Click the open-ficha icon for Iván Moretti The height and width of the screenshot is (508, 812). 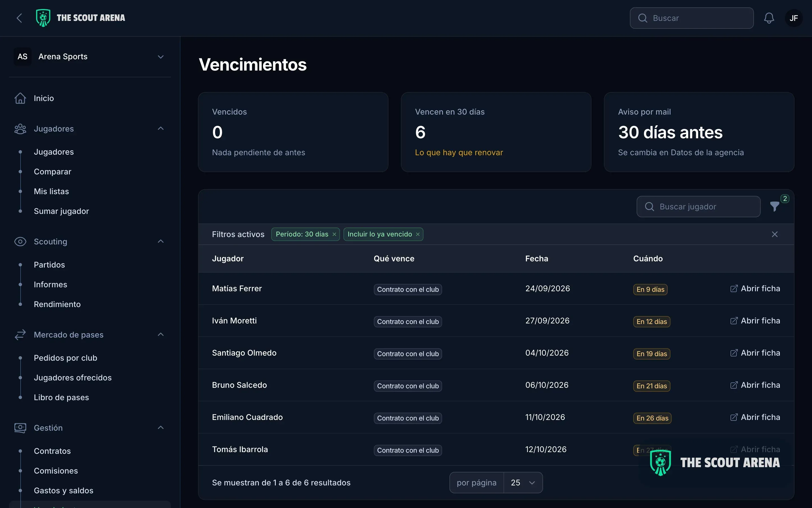click(x=734, y=321)
